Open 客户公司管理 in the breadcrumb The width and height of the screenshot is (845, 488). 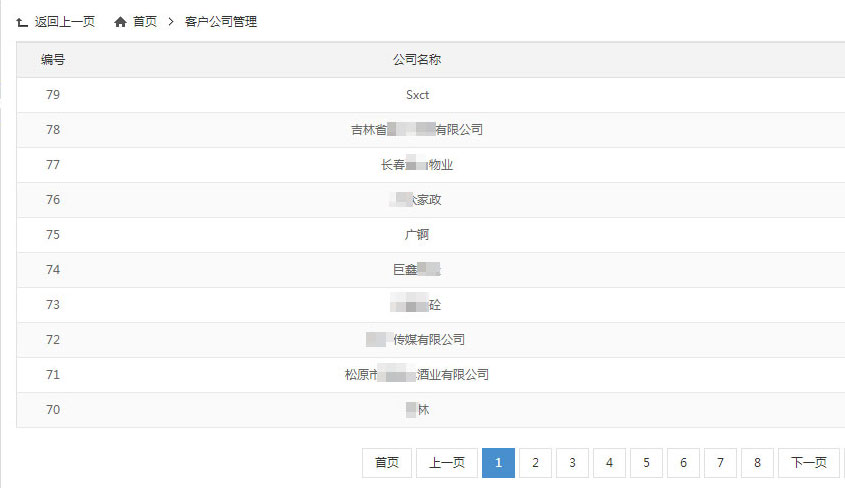[x=221, y=22]
